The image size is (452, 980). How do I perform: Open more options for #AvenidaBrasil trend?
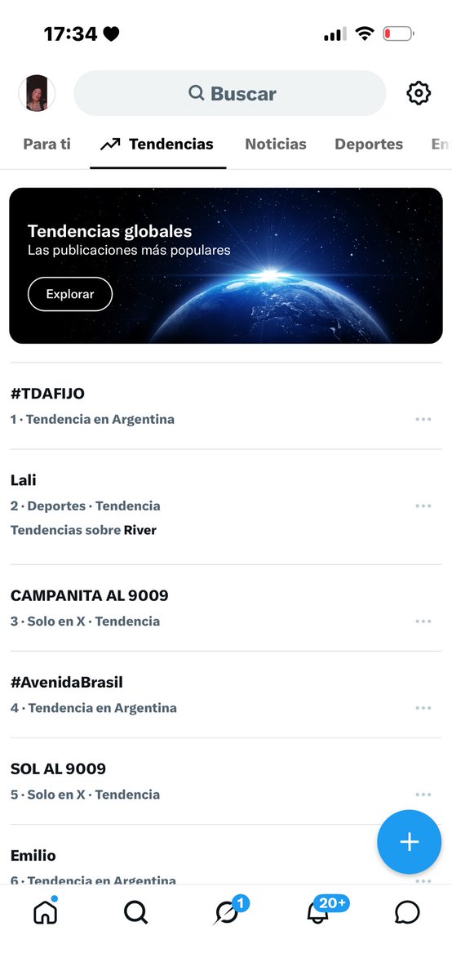pos(423,707)
